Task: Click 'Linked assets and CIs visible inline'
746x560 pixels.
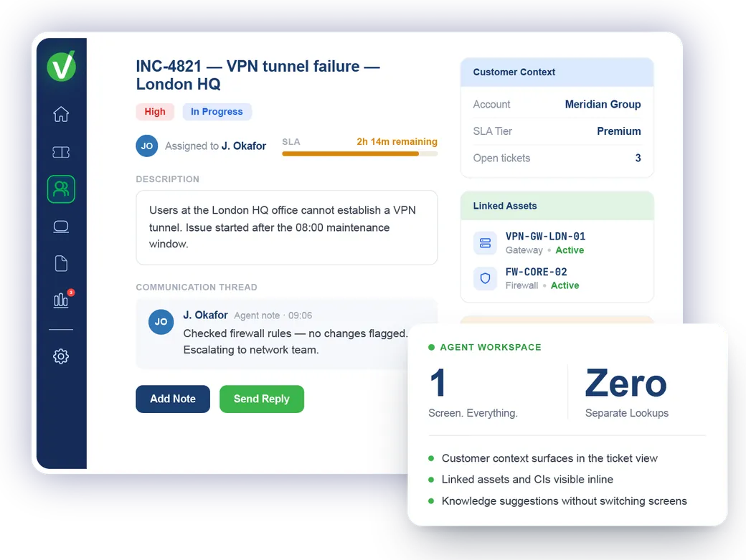Action: coord(527,479)
